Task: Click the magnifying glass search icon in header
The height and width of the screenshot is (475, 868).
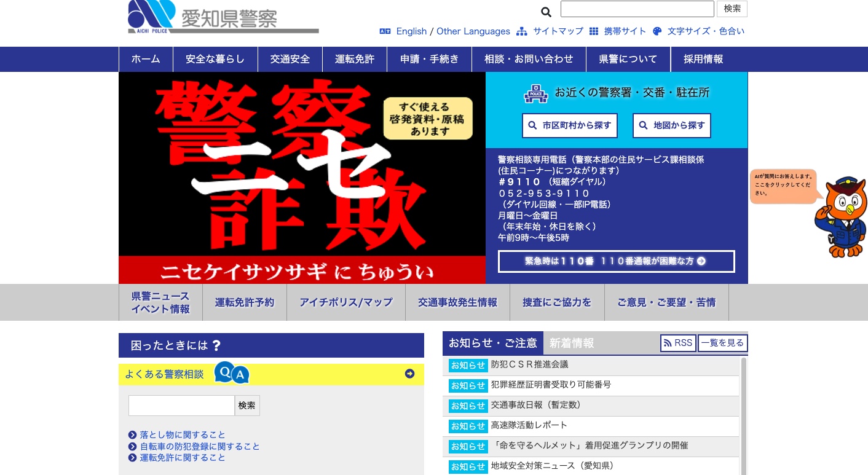Action: click(x=546, y=12)
